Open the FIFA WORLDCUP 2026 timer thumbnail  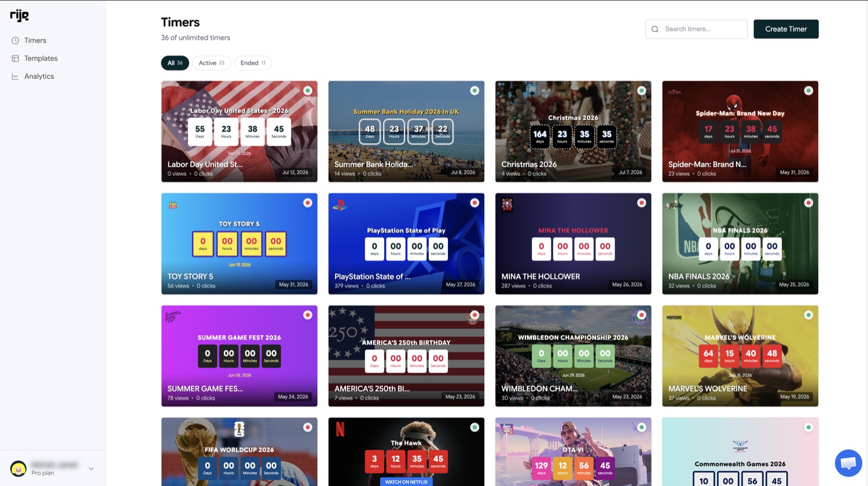pyautogui.click(x=239, y=452)
